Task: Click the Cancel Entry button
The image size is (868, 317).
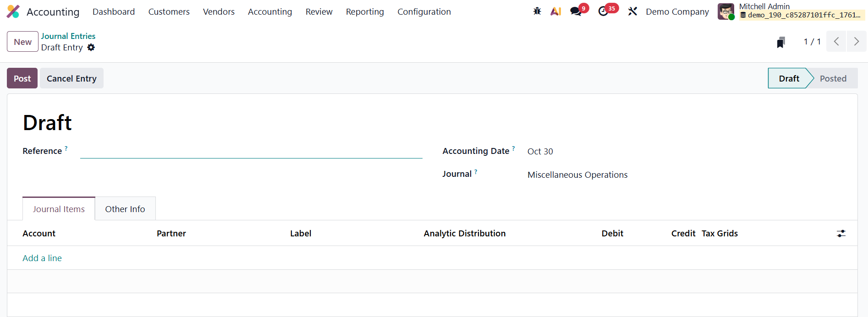Action: (x=71, y=78)
